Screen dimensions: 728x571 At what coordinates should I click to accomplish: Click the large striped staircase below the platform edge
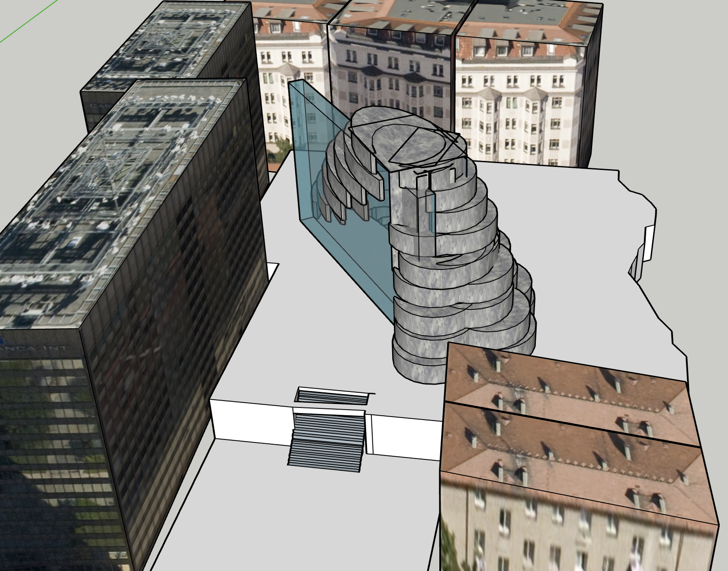328,441
